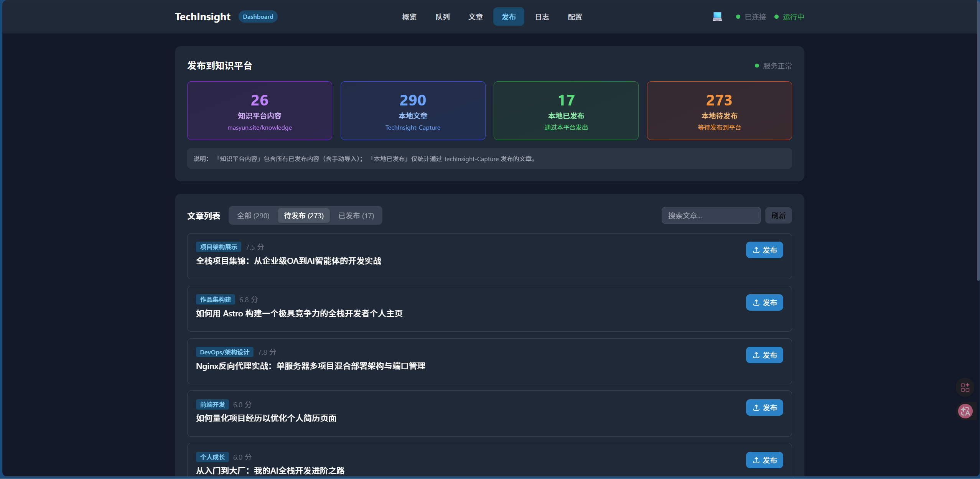The width and height of the screenshot is (980, 479).
Task: Open article 如何量化项目经历以优化个人简历页面
Action: 266,418
